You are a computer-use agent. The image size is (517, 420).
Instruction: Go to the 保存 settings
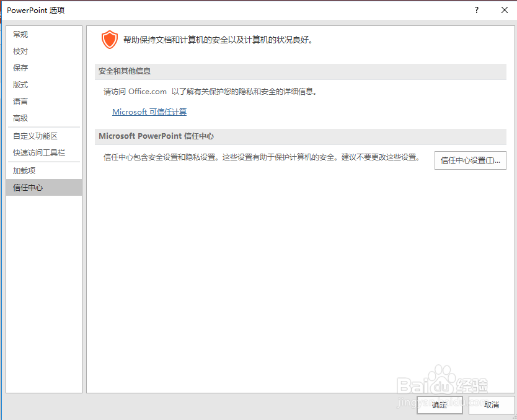coord(43,68)
